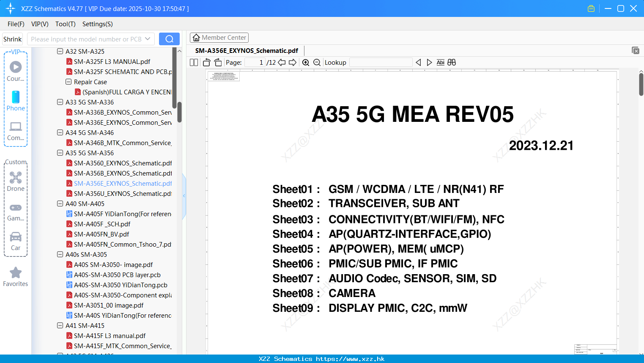
Task: Open the Drone category
Action: (16, 181)
